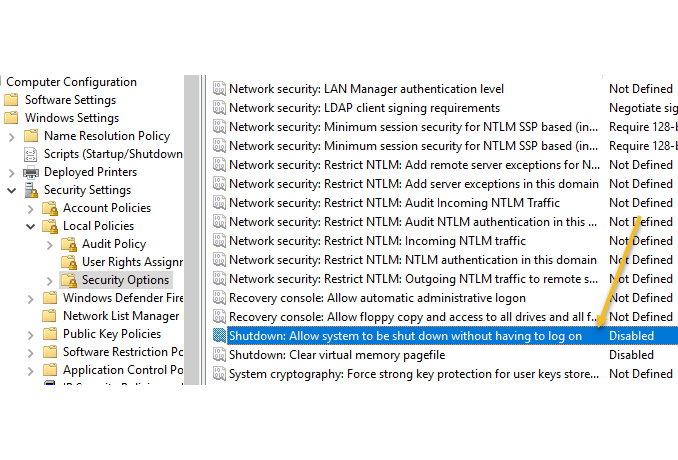This screenshot has width=678, height=460.
Task: Click the Windows Defender Firewall folder icon
Action: point(50,298)
